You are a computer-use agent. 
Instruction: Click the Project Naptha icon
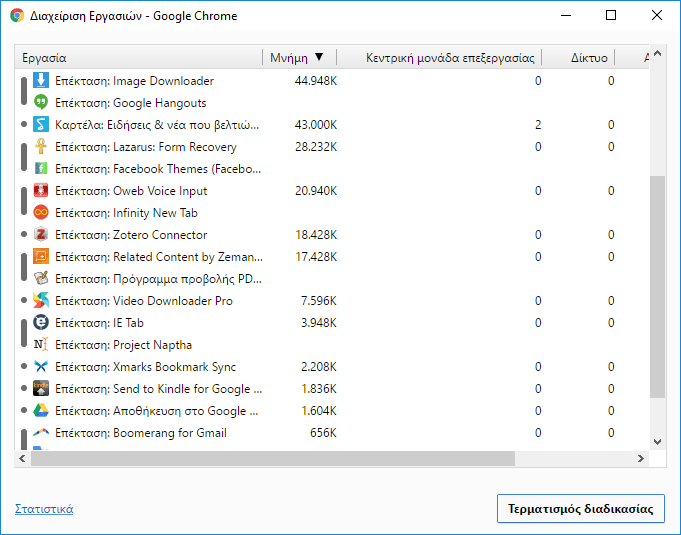tap(41, 345)
